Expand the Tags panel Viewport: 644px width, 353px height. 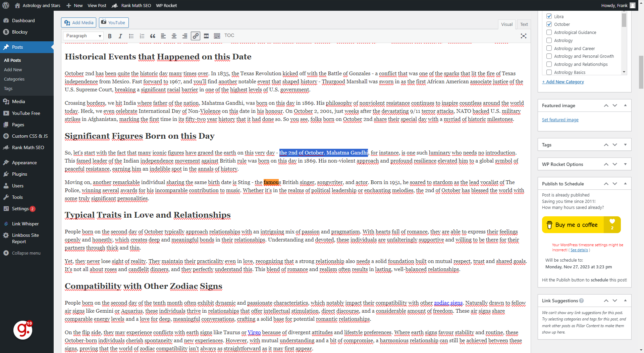coord(625,145)
